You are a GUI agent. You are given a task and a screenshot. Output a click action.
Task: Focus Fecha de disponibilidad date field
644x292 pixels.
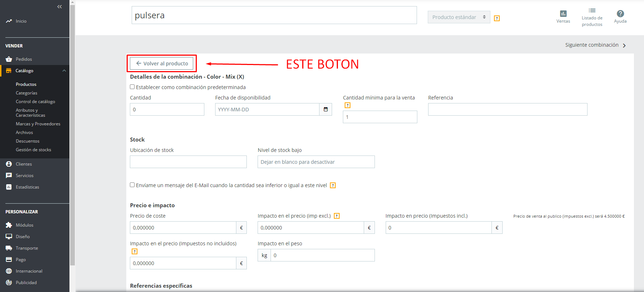pos(267,110)
